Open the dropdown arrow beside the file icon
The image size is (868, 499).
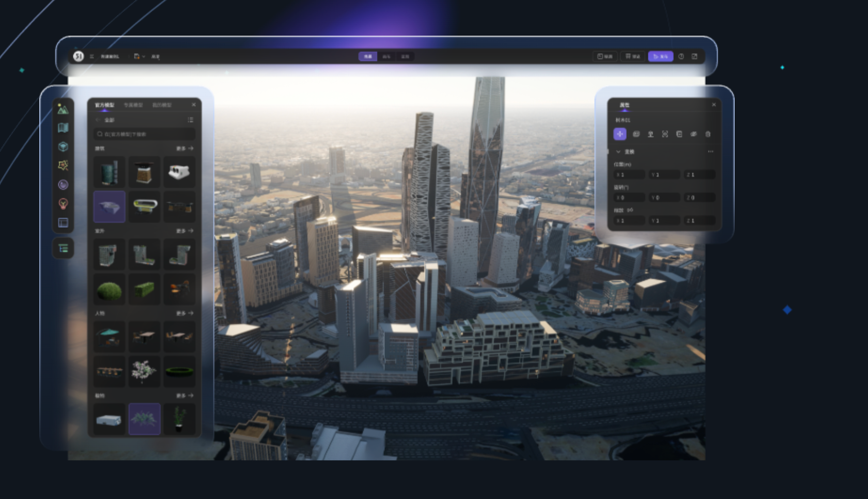[x=144, y=56]
